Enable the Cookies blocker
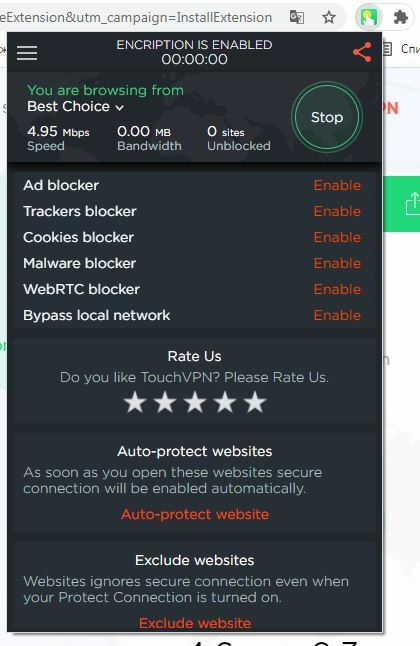Viewport: 420px width, 646px height. [337, 237]
